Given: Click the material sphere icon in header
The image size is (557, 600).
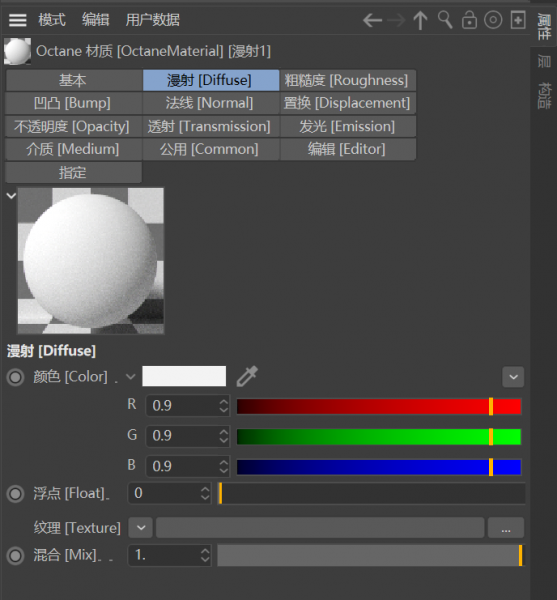Looking at the screenshot, I should (x=17, y=51).
